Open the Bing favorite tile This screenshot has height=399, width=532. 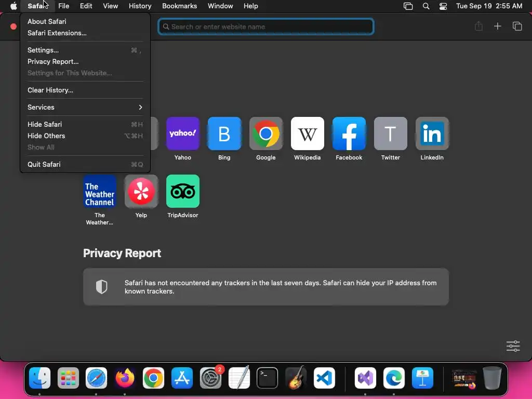tap(224, 134)
